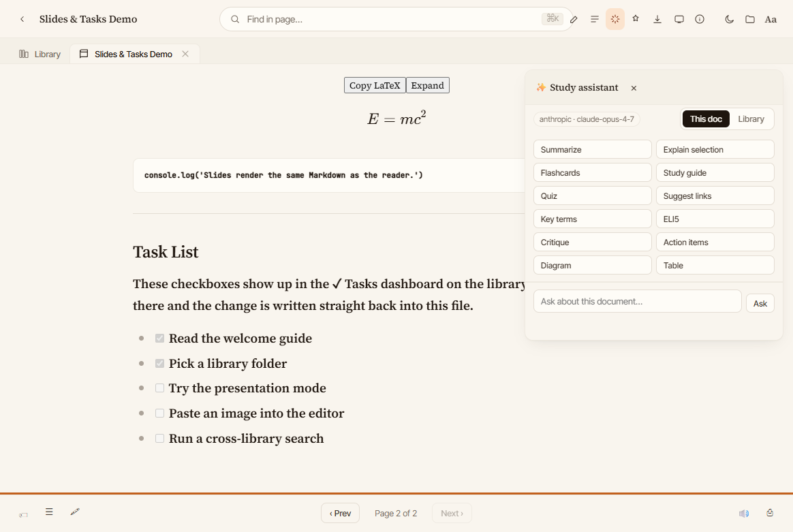Switch assistant scope to Library

[751, 119]
